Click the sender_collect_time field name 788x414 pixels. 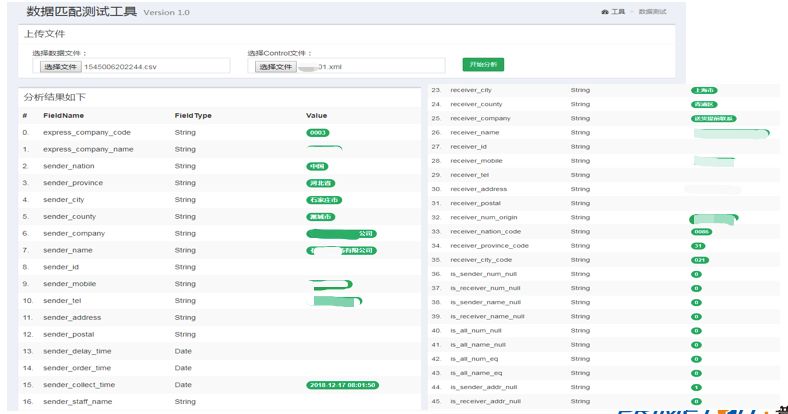pyautogui.click(x=79, y=385)
